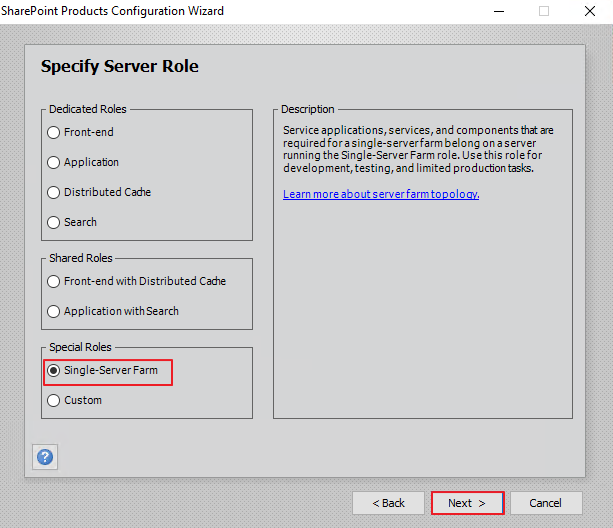Click the Specify Server Role heading

(120, 66)
